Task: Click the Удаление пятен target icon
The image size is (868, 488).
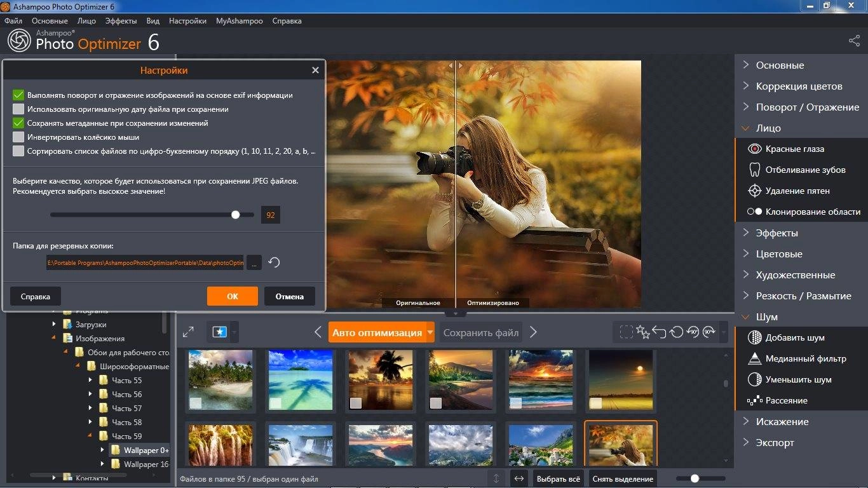Action: (754, 191)
